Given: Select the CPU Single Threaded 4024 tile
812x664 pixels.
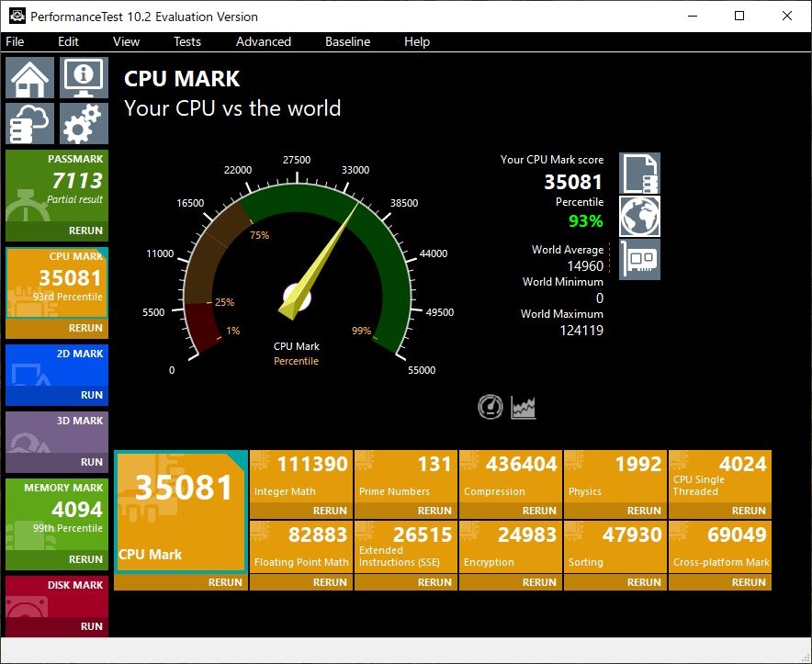Looking at the screenshot, I should point(720,477).
